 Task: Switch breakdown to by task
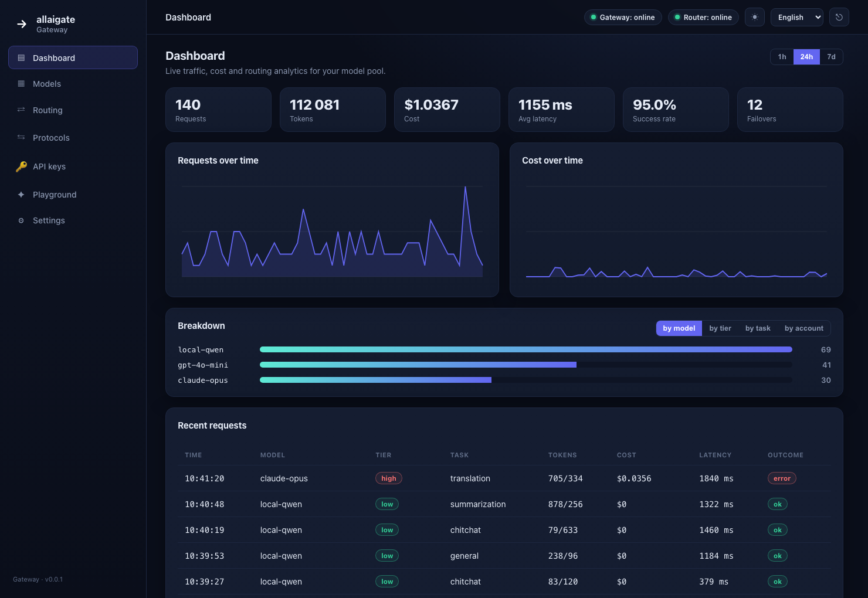click(x=758, y=328)
